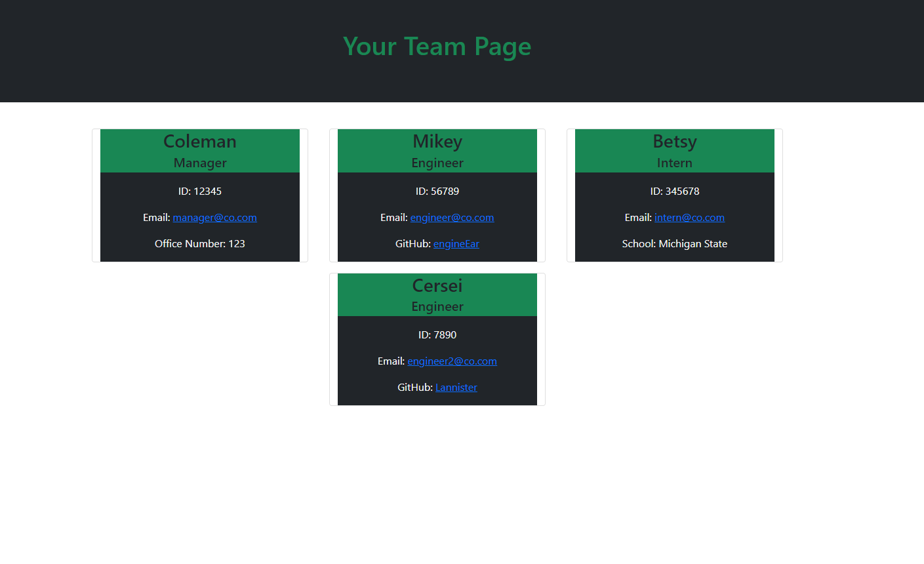Click the Office Number 123 text
The height and width of the screenshot is (564, 924).
[x=200, y=243]
